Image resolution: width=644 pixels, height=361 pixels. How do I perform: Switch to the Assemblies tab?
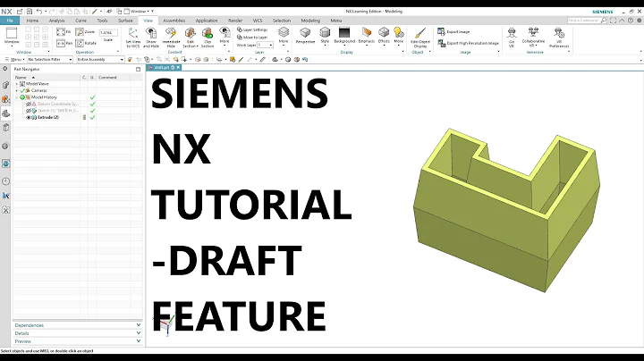click(174, 21)
